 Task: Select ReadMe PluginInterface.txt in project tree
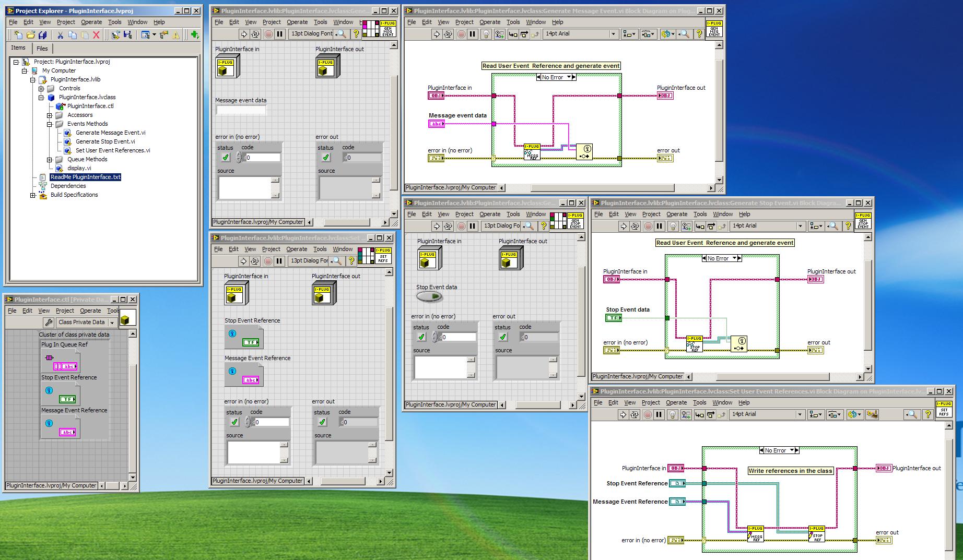pyautogui.click(x=86, y=177)
